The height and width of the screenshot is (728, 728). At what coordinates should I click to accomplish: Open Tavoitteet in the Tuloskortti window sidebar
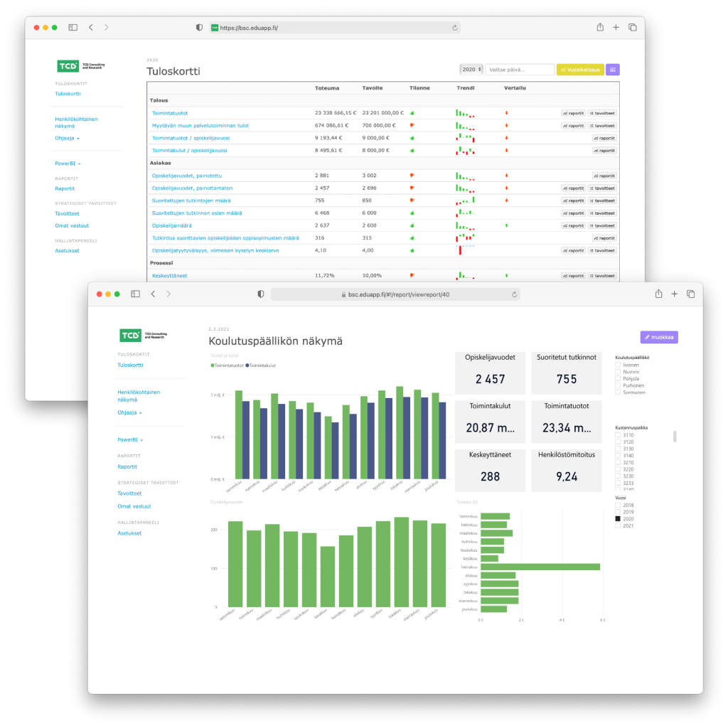click(x=67, y=213)
